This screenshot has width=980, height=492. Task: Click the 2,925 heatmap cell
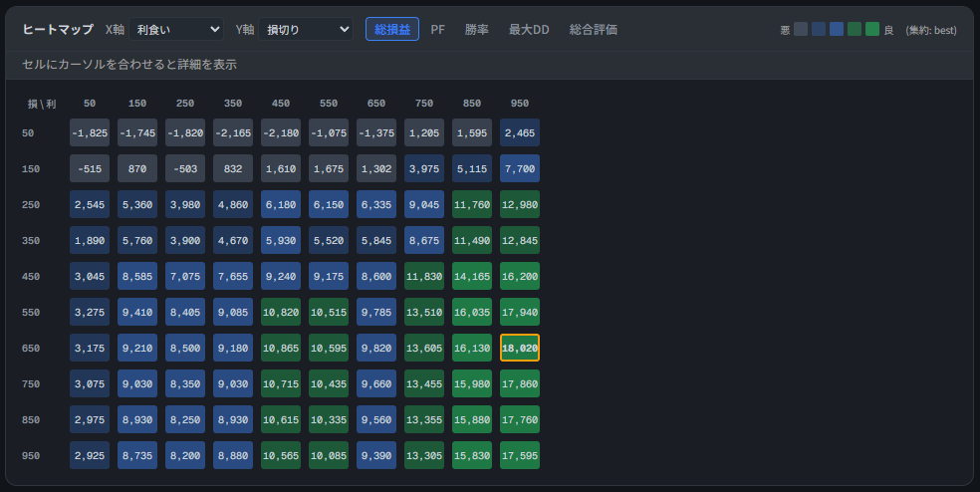coord(90,455)
